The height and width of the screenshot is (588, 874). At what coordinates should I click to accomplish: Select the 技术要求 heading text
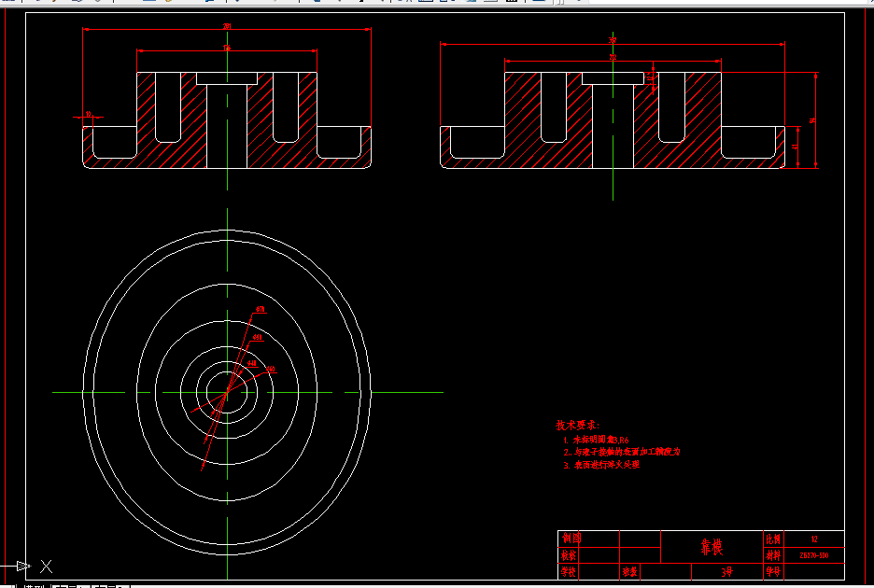[x=577, y=426]
